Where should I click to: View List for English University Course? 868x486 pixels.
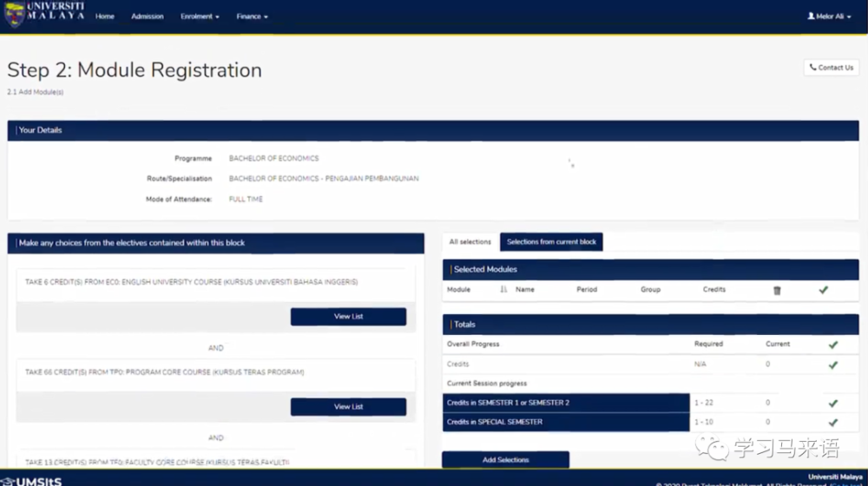pyautogui.click(x=348, y=317)
